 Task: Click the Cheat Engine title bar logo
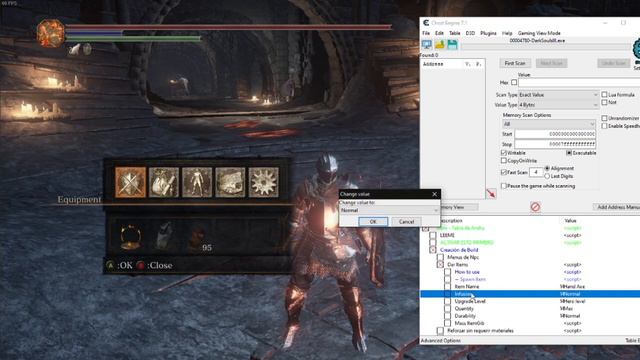point(426,23)
